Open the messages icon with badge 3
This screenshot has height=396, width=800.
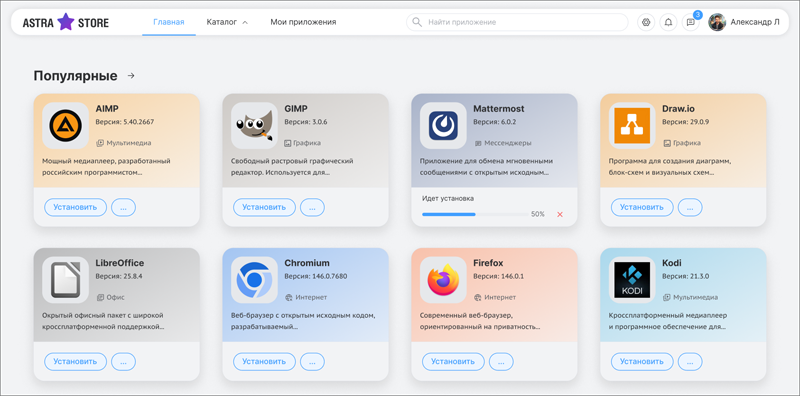click(690, 22)
